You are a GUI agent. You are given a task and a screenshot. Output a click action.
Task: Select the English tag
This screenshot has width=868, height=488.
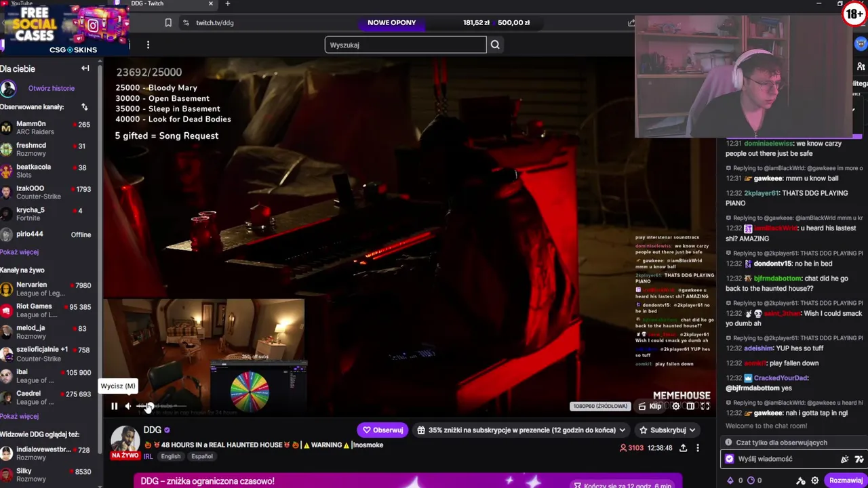pos(171,457)
